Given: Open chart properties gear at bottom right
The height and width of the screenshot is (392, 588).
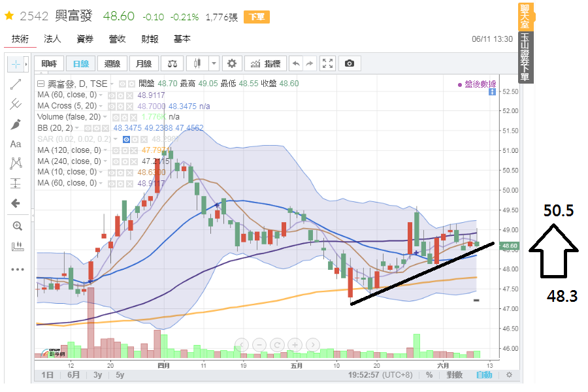Looking at the screenshot, I should tap(509, 375).
